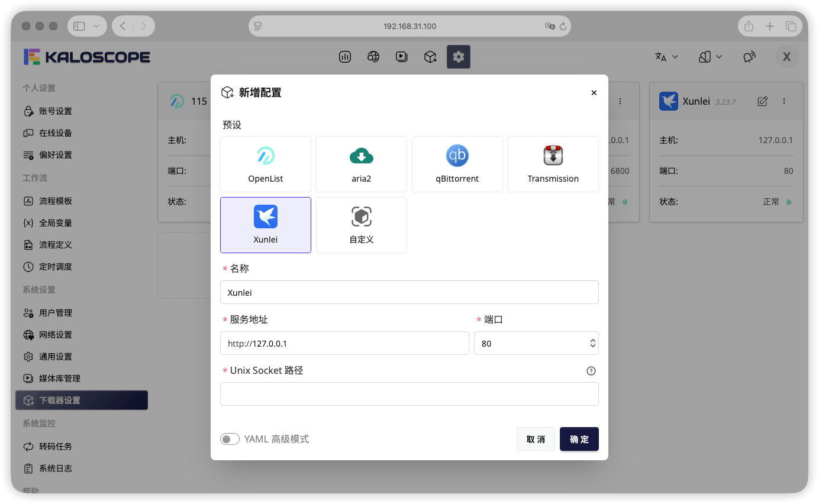This screenshot has height=504, width=819.
Task: Open the Safari share button
Action: point(749,26)
